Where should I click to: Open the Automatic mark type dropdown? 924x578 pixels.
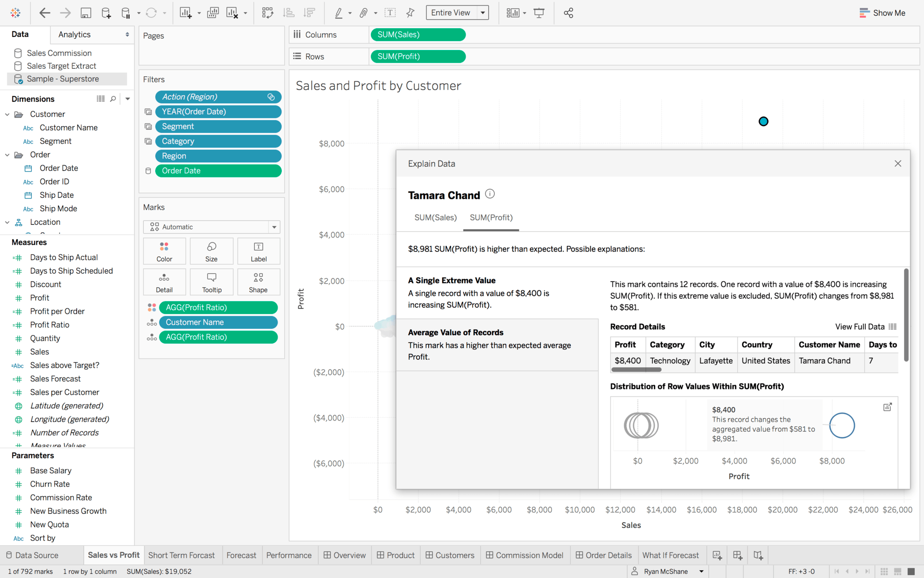click(x=274, y=227)
